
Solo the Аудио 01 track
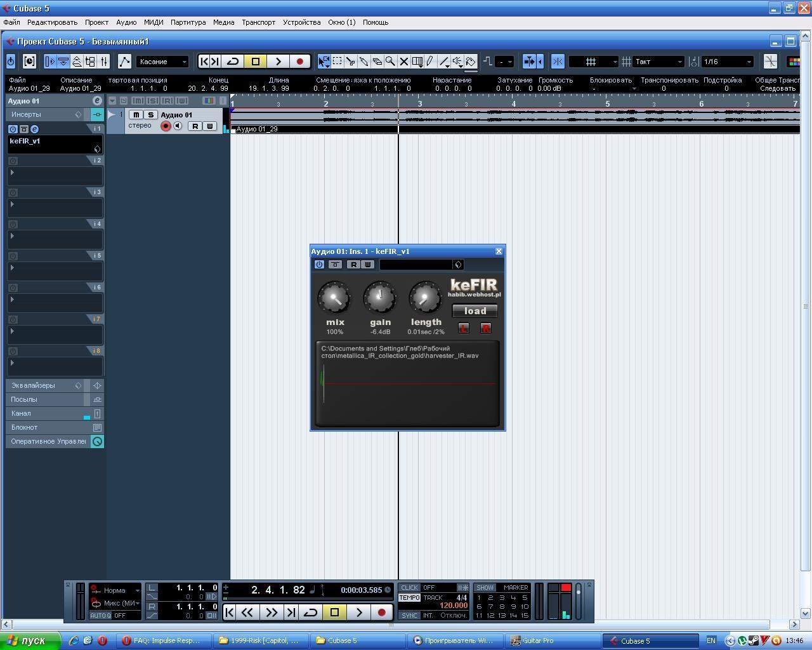[150, 115]
